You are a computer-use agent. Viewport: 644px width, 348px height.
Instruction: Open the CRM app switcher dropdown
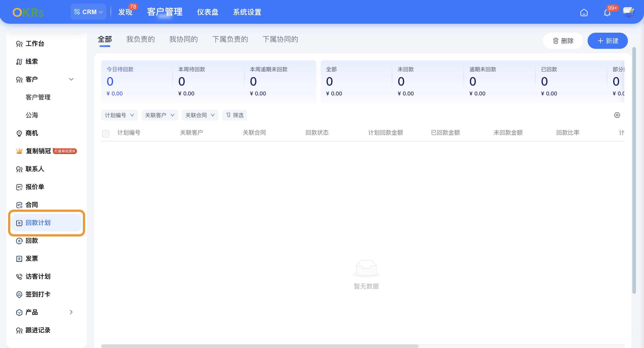click(88, 11)
